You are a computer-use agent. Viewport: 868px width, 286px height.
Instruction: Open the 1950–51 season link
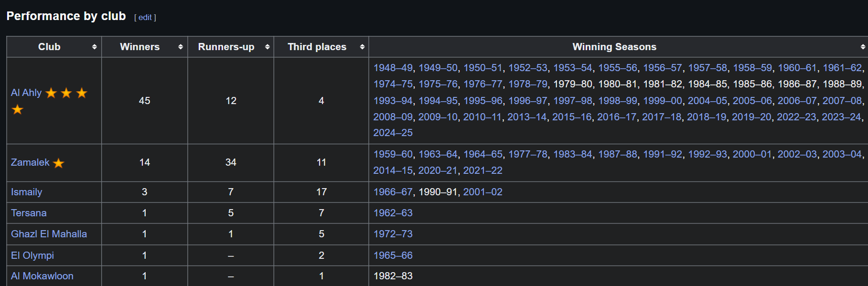pos(483,68)
